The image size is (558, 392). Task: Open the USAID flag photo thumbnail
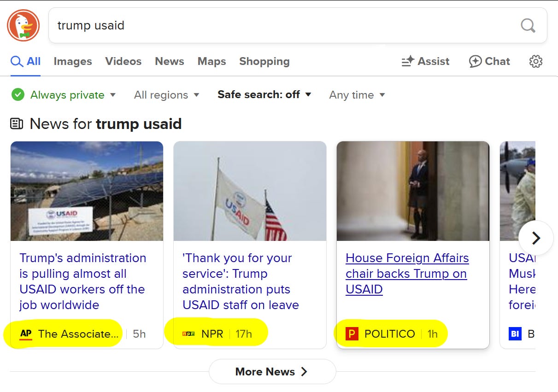pyautogui.click(x=250, y=191)
